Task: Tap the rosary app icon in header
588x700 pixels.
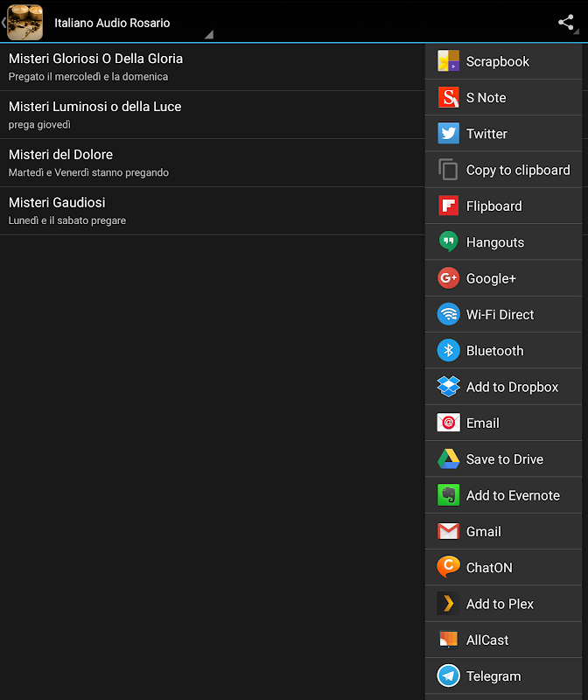Action: click(x=25, y=22)
